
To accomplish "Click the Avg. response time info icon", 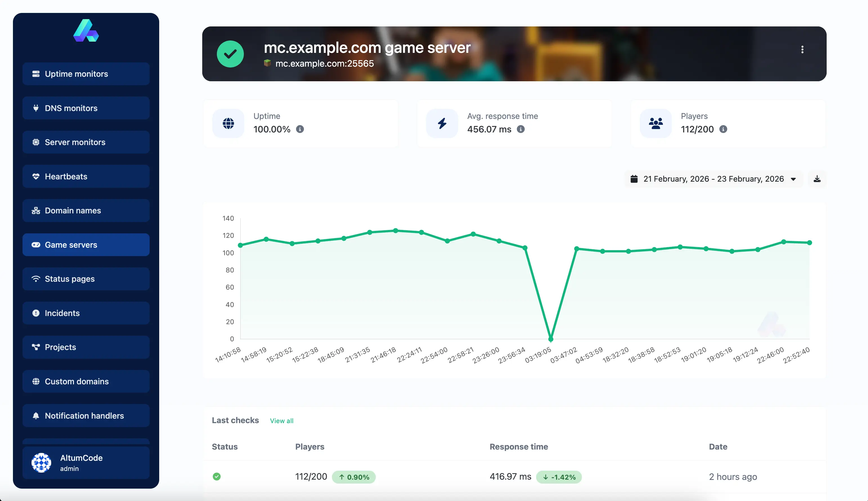I will 520,129.
